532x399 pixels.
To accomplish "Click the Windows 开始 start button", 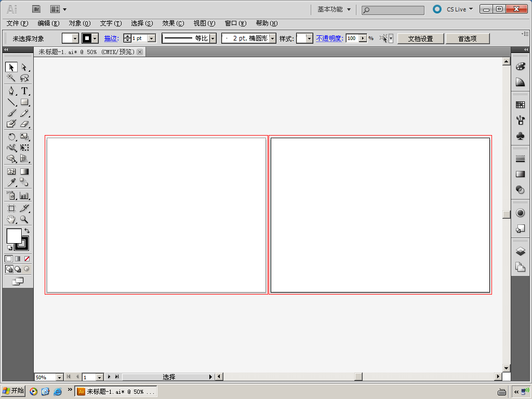I will (x=13, y=391).
